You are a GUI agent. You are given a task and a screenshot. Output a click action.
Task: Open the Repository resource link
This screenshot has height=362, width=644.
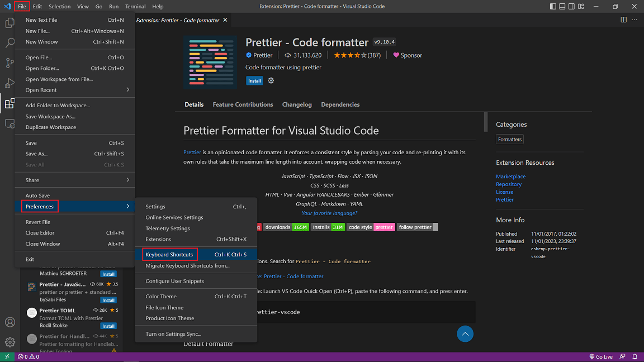(x=509, y=184)
